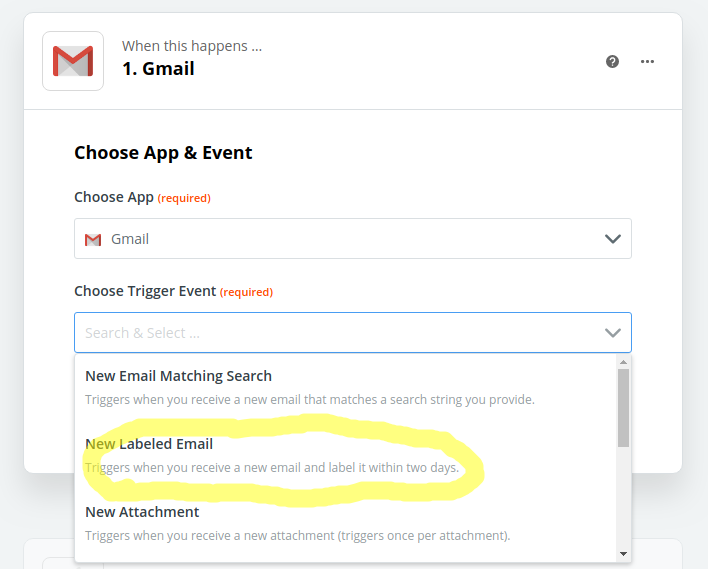
Task: Expand the Choose App chevron arrow
Action: coord(613,238)
